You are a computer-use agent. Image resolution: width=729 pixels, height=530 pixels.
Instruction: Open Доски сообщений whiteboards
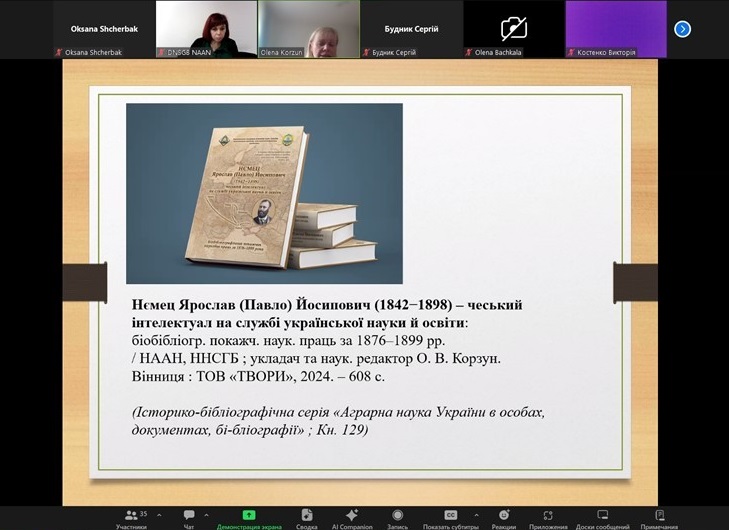(603, 519)
